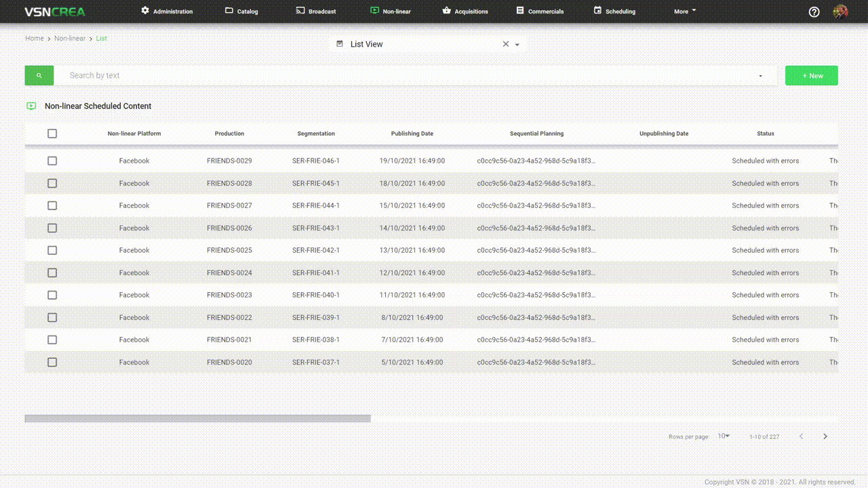Viewport: 868px width, 488px height.
Task: Click the List breadcrumb link
Action: (101, 39)
